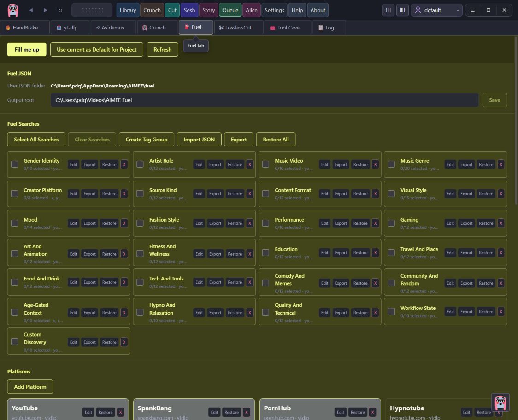The height and width of the screenshot is (420, 518).
Task: Click the Output root path field
Action: (264, 100)
